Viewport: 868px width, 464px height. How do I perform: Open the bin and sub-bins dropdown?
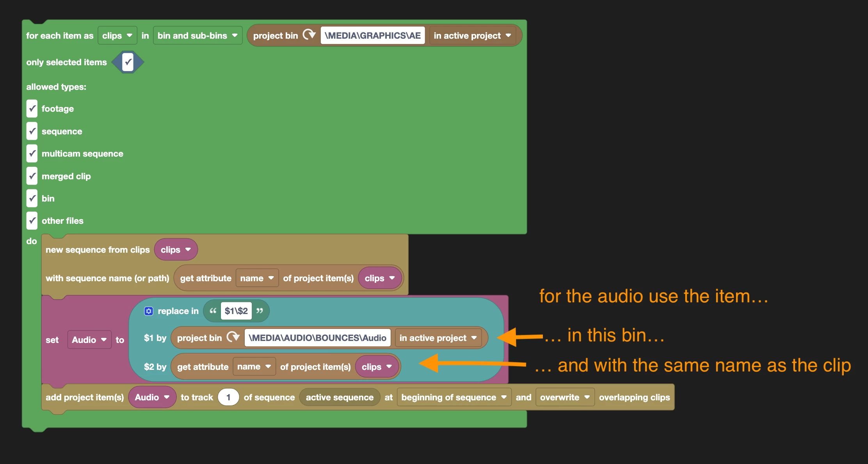click(x=197, y=36)
